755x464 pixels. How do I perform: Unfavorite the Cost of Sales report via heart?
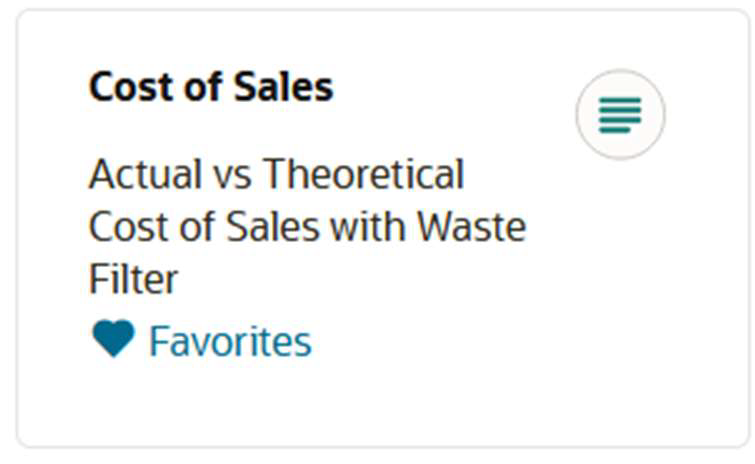[x=112, y=340]
